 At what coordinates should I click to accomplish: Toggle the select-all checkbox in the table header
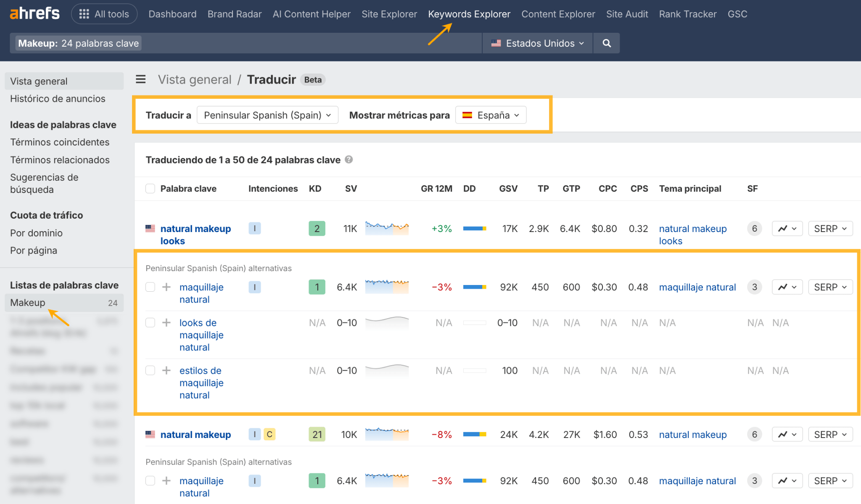click(150, 188)
